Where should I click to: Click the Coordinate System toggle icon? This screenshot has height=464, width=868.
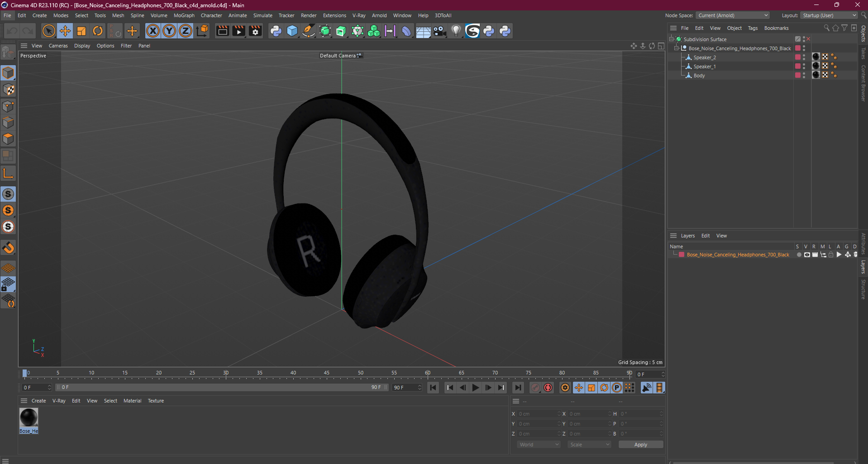[203, 31]
